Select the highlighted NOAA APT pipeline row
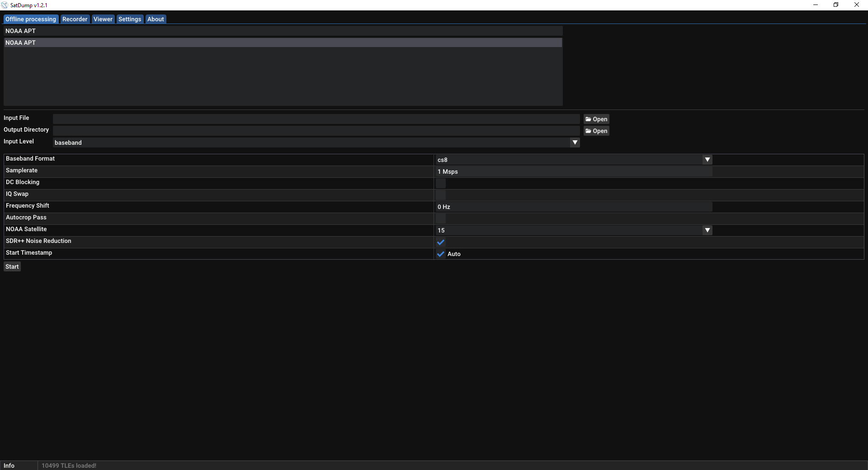 pyautogui.click(x=283, y=43)
